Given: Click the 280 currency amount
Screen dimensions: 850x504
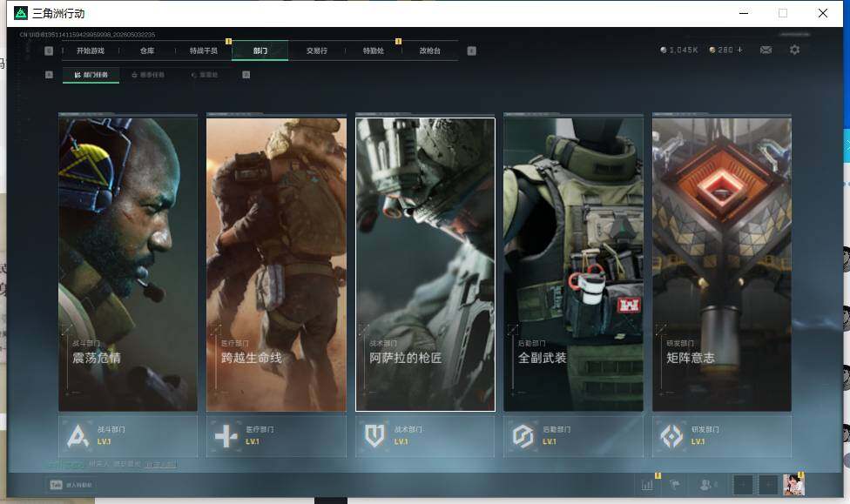Looking at the screenshot, I should click(x=725, y=50).
